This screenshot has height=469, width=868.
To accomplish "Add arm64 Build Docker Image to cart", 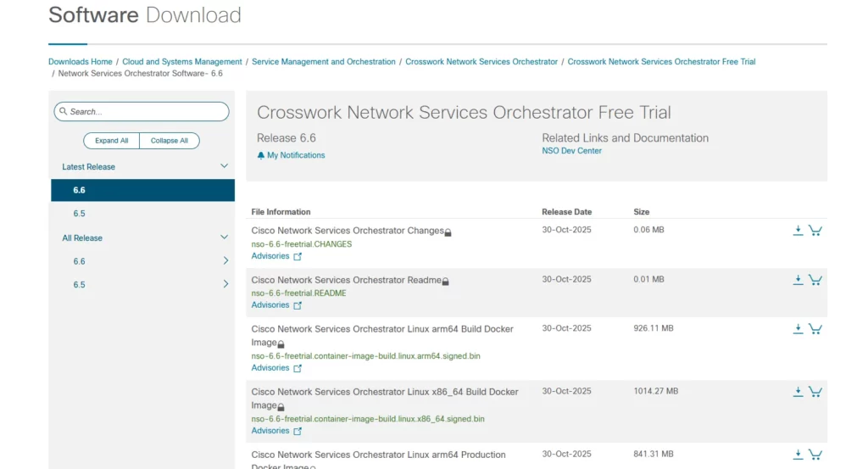I will (815, 329).
